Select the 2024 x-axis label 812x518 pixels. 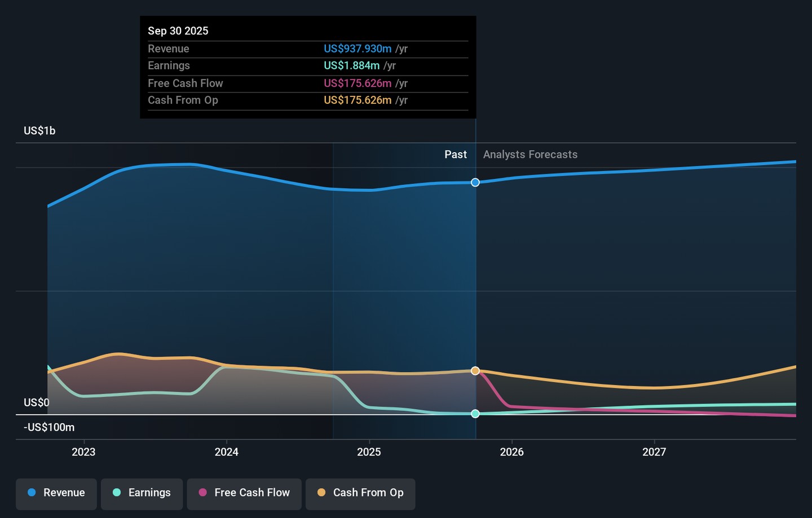coord(226,452)
